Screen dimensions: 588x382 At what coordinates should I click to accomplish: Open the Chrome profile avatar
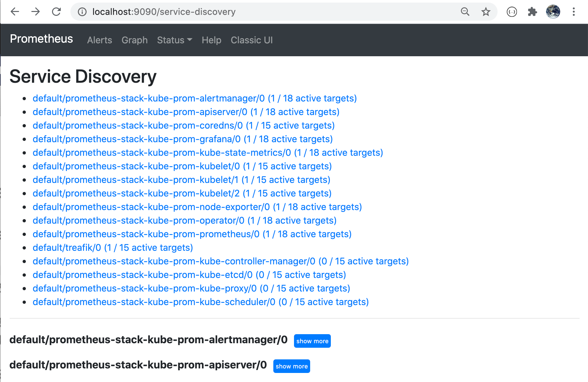point(553,12)
